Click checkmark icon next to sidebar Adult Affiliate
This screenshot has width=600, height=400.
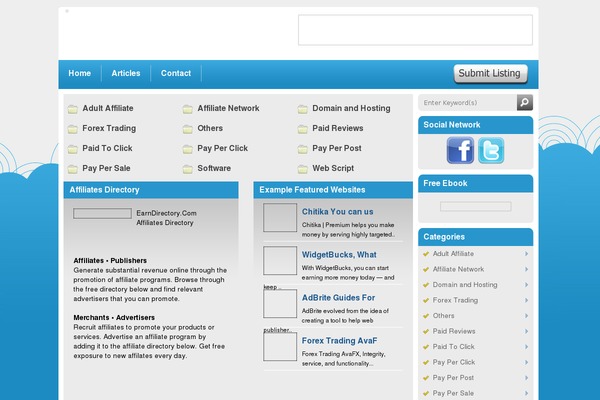click(x=426, y=254)
